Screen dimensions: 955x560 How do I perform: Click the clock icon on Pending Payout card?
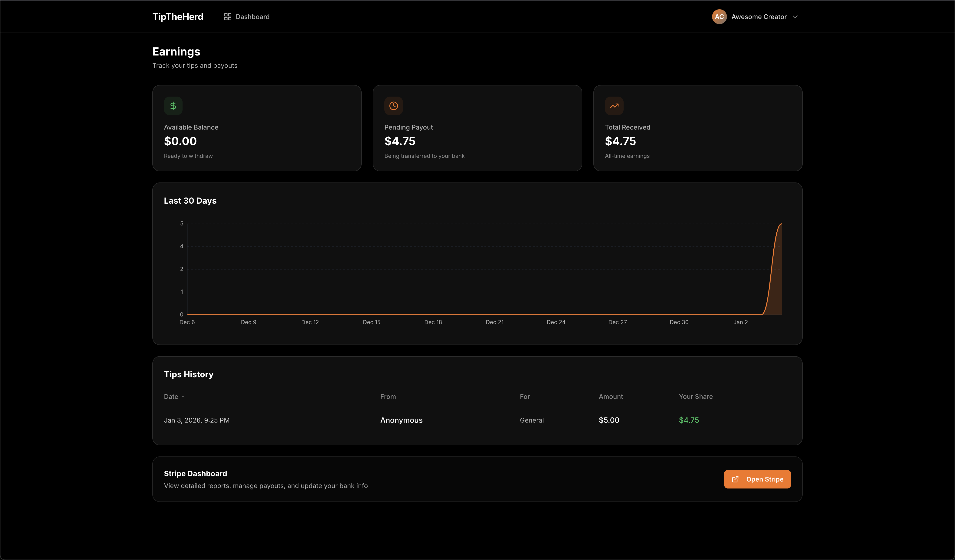393,106
